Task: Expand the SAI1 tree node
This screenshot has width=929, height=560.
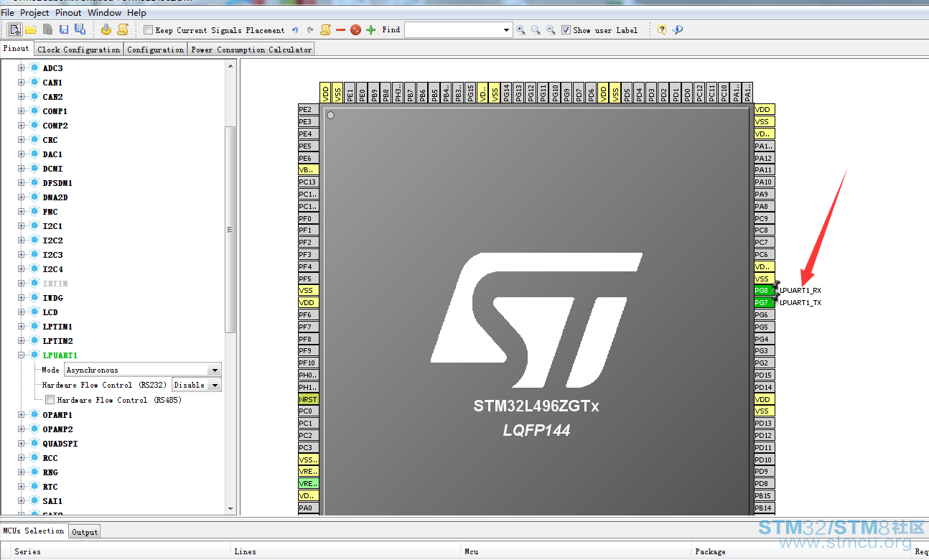Action: (x=22, y=501)
